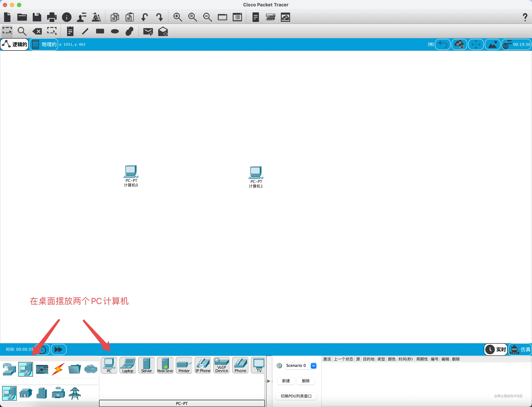Open the drawing palette rectangle icon

(222, 17)
